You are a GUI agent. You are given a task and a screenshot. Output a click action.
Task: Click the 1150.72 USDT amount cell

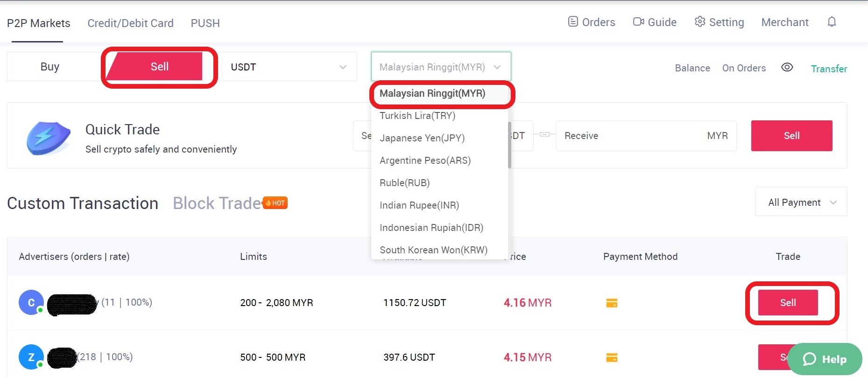(415, 303)
